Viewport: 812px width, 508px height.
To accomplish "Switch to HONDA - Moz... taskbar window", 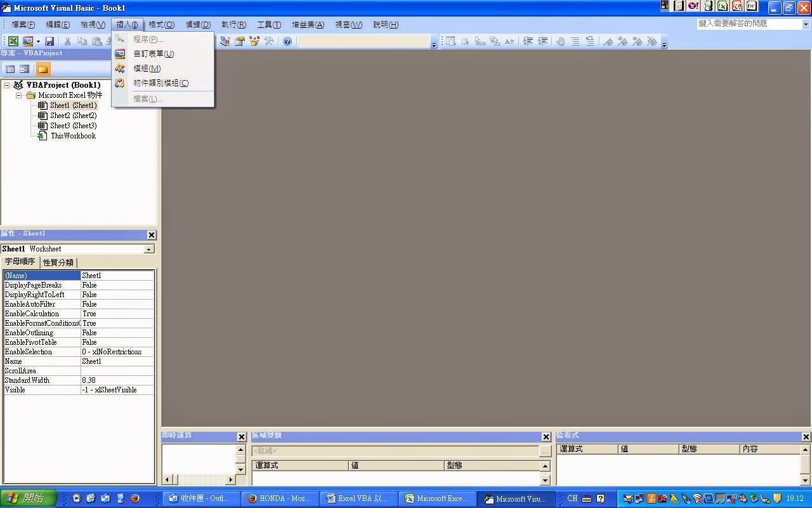I will 279,498.
